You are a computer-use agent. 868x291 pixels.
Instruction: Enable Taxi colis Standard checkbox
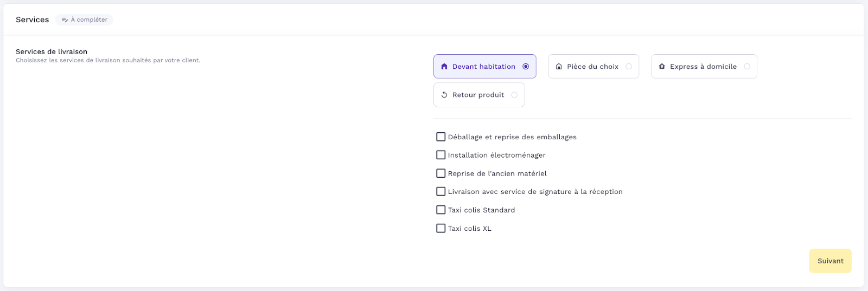tap(441, 210)
